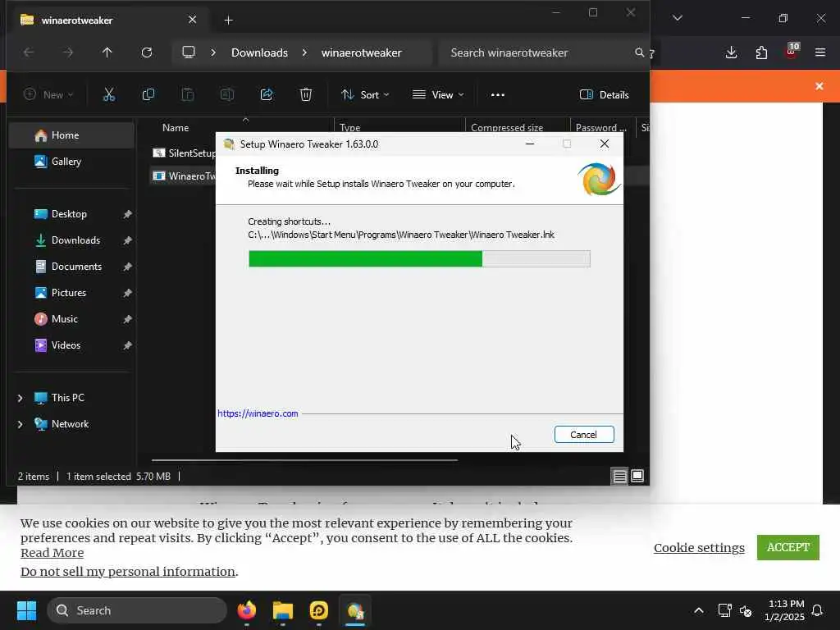The height and width of the screenshot is (630, 840).
Task: Open Music in the navigation pane
Action: (71, 319)
